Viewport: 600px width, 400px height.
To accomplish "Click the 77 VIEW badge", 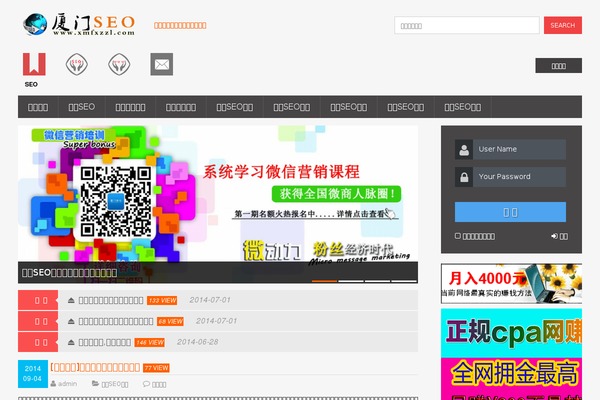I will (x=156, y=368).
